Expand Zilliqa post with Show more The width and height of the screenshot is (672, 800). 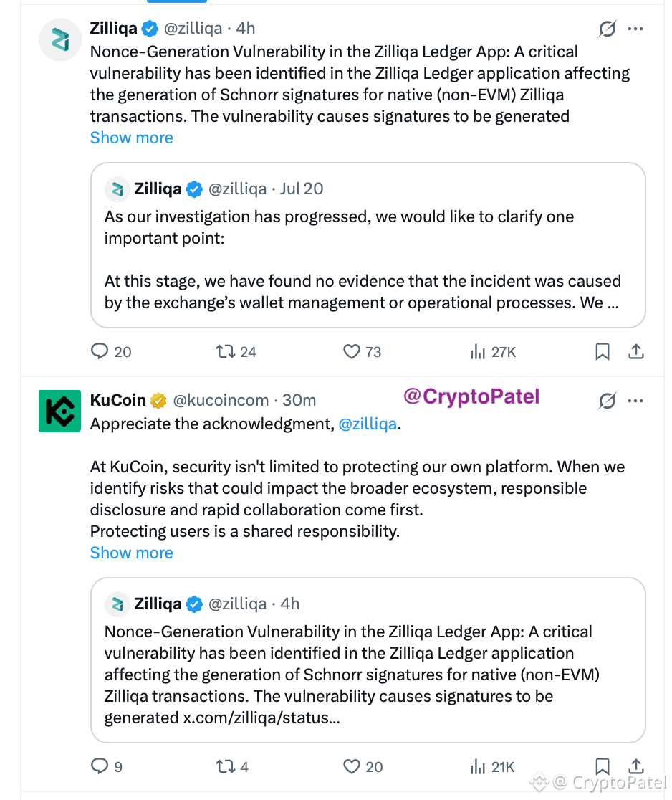(132, 138)
